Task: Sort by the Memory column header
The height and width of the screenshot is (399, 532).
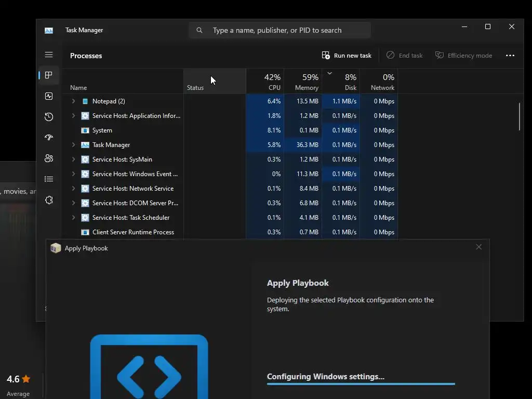Action: click(x=303, y=82)
